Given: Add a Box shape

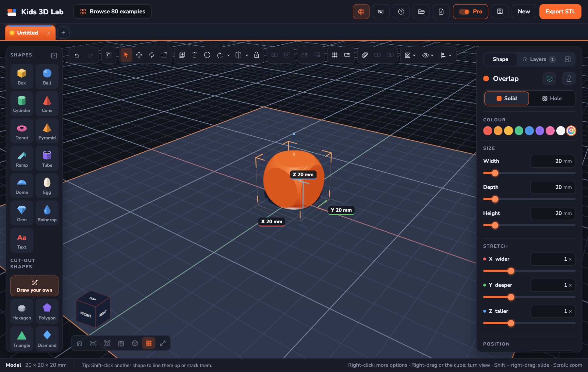Looking at the screenshot, I should [22, 76].
